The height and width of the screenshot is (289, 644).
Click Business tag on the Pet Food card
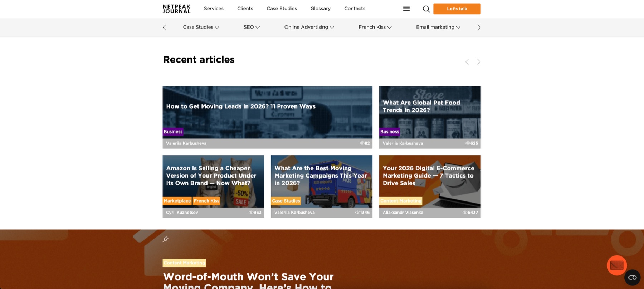tap(390, 132)
